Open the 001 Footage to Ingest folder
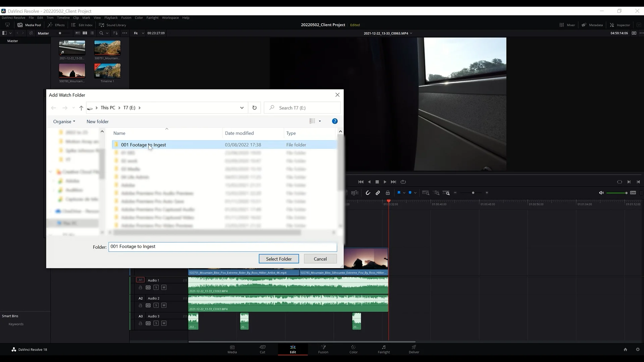This screenshot has width=644, height=362. point(144,144)
